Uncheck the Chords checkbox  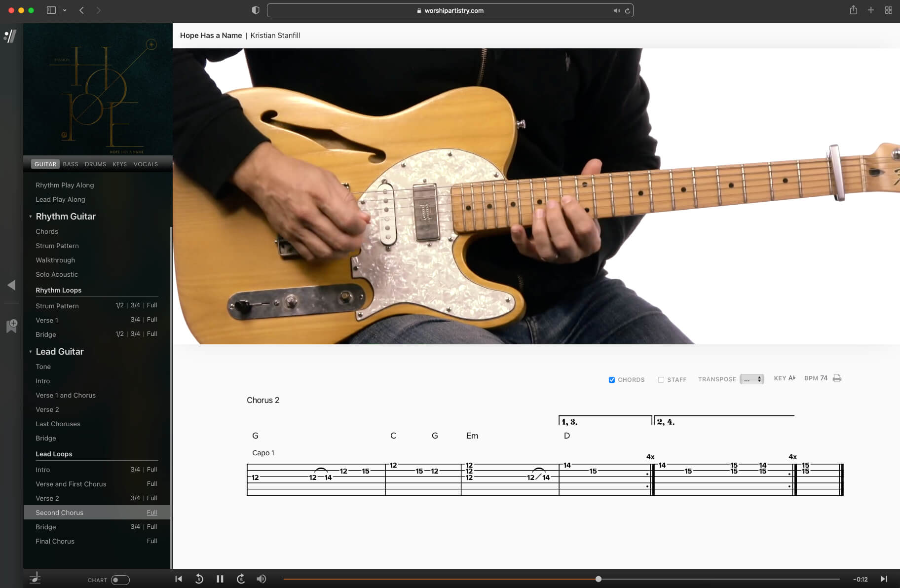pyautogui.click(x=612, y=380)
